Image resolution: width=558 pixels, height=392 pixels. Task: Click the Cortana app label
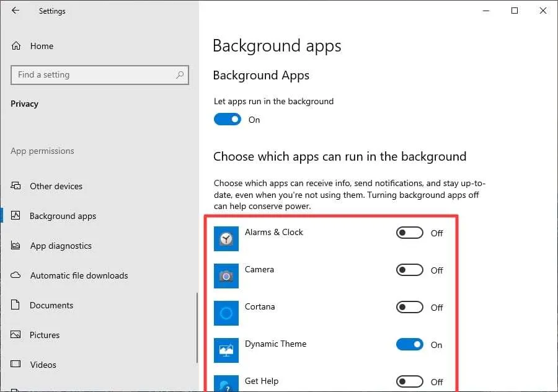260,306
